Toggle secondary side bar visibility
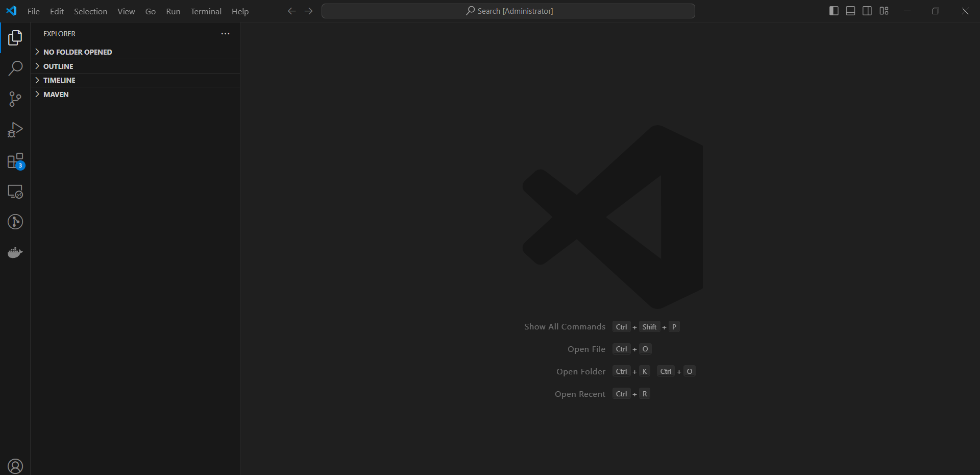Image resolution: width=980 pixels, height=475 pixels. (x=867, y=11)
